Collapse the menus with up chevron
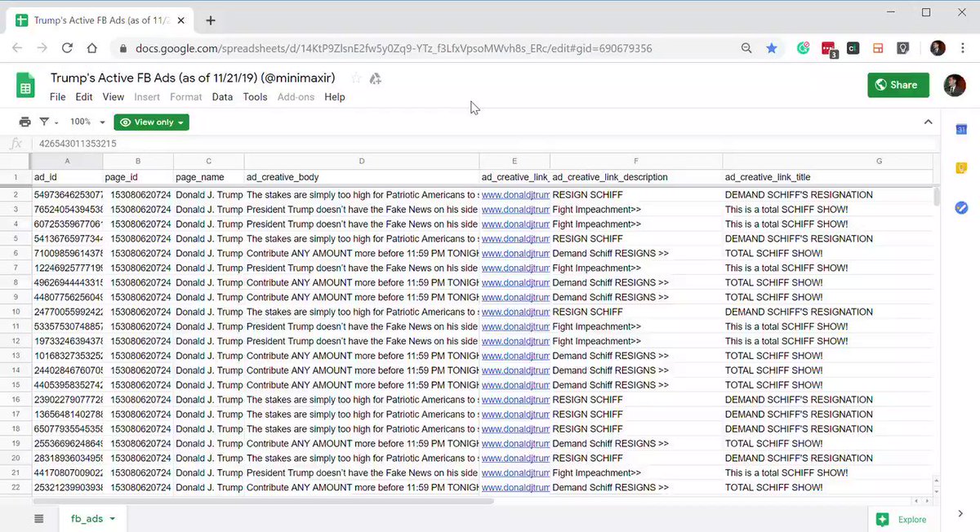 [928, 122]
